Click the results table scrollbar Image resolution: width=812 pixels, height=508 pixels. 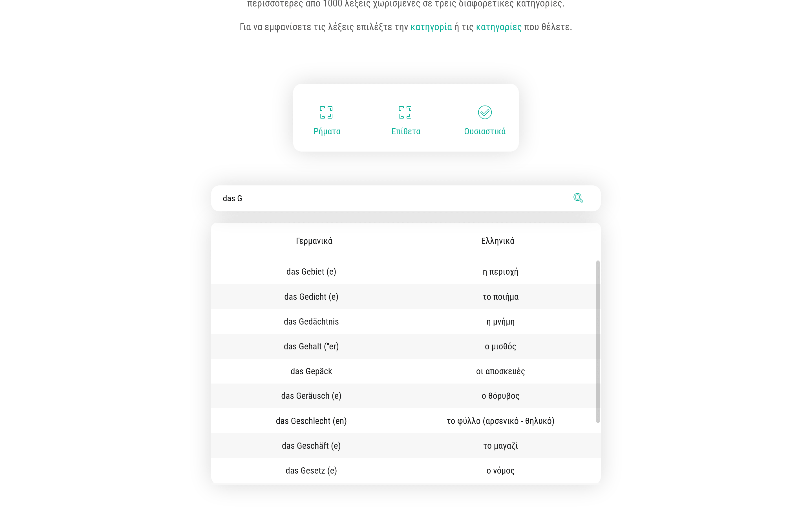click(598, 342)
